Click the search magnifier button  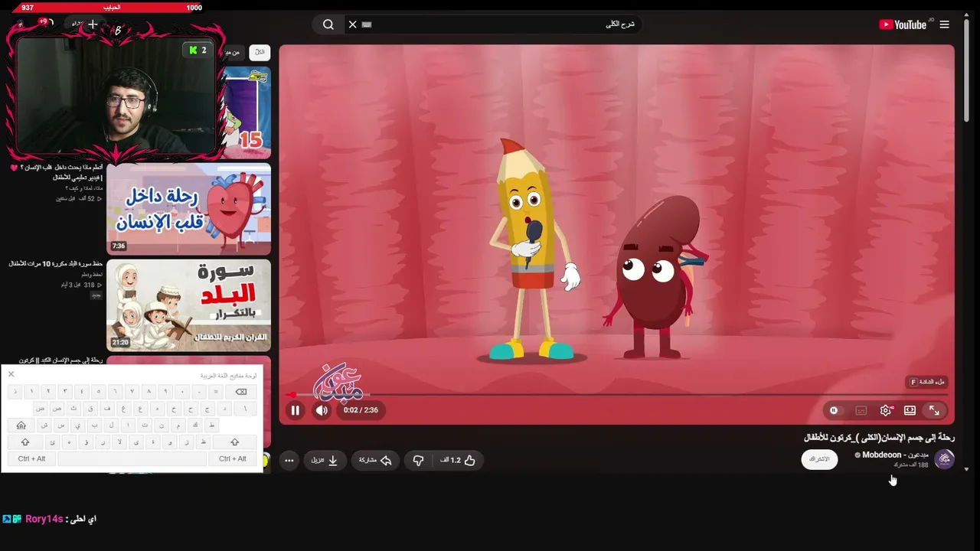328,24
